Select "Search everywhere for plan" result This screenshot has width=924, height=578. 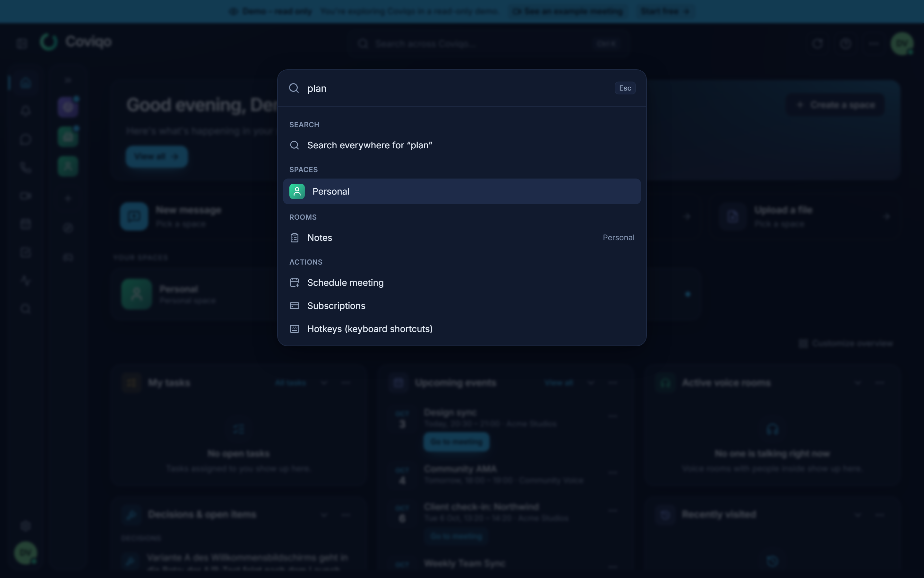pos(462,145)
